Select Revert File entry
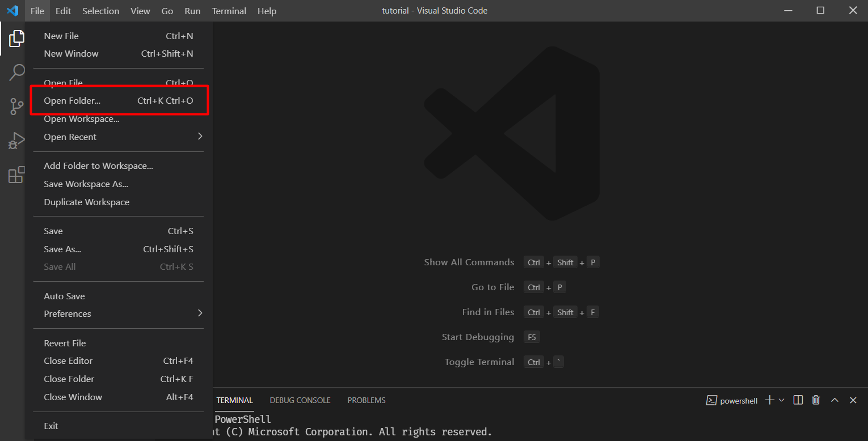This screenshot has width=868, height=441. click(x=119, y=344)
